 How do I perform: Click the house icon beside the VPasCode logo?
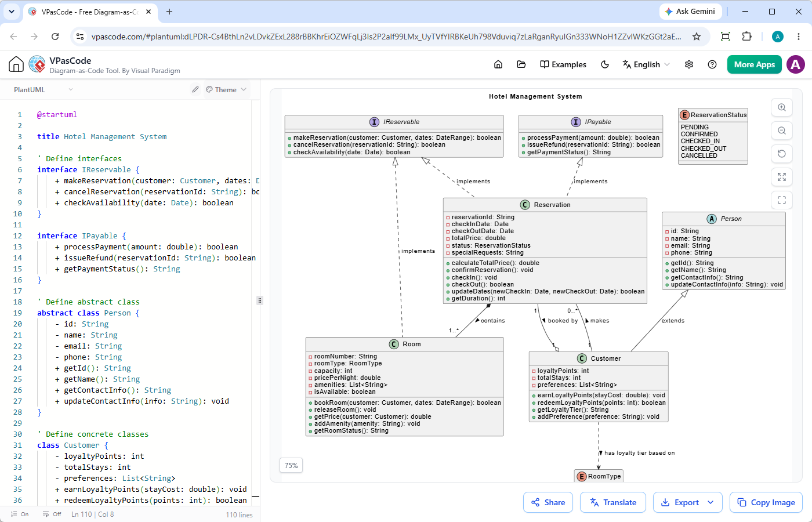coord(16,64)
